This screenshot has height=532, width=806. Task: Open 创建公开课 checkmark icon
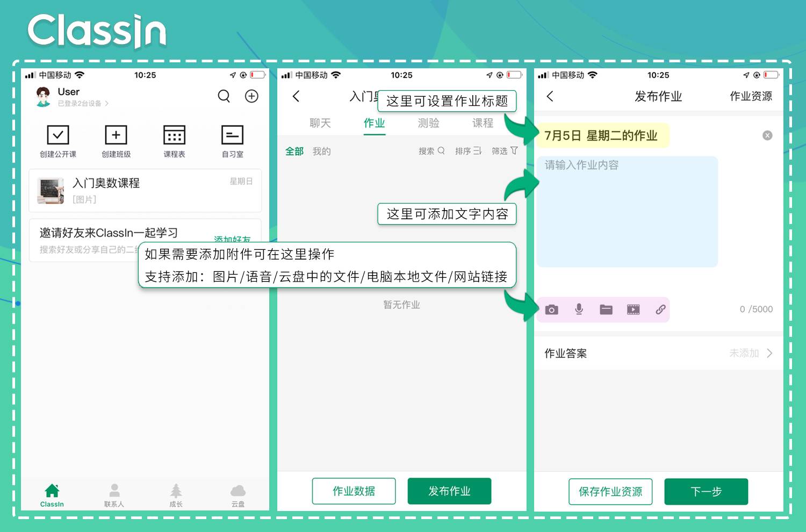tap(58, 135)
